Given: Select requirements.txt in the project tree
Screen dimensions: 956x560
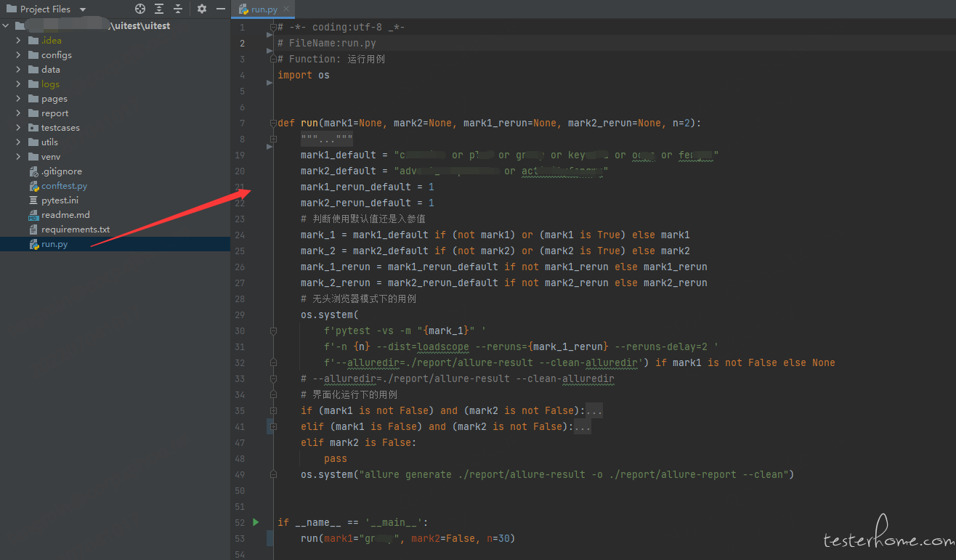Looking at the screenshot, I should [76, 230].
